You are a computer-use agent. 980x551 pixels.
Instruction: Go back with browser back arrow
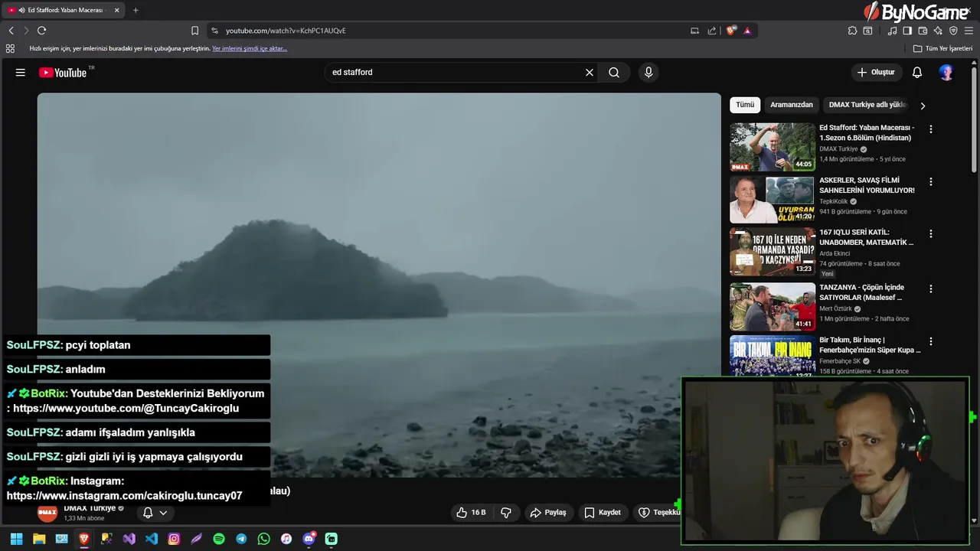pos(11,31)
